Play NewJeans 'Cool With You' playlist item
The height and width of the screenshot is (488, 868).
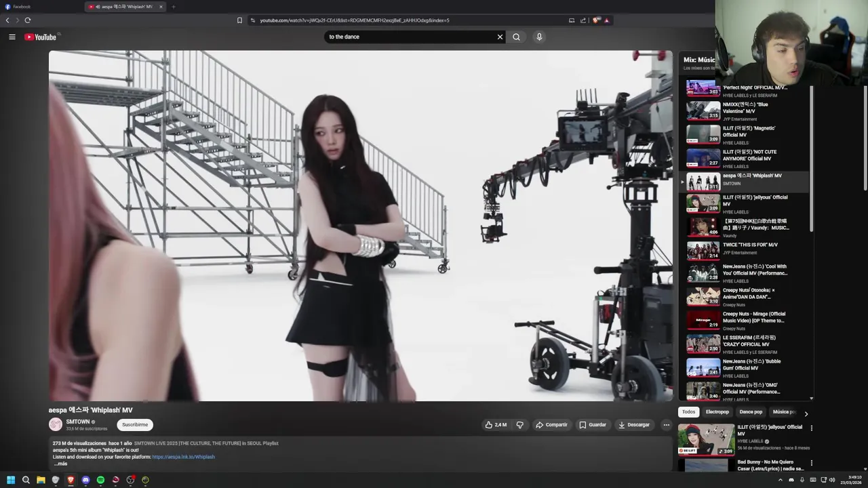pos(746,272)
